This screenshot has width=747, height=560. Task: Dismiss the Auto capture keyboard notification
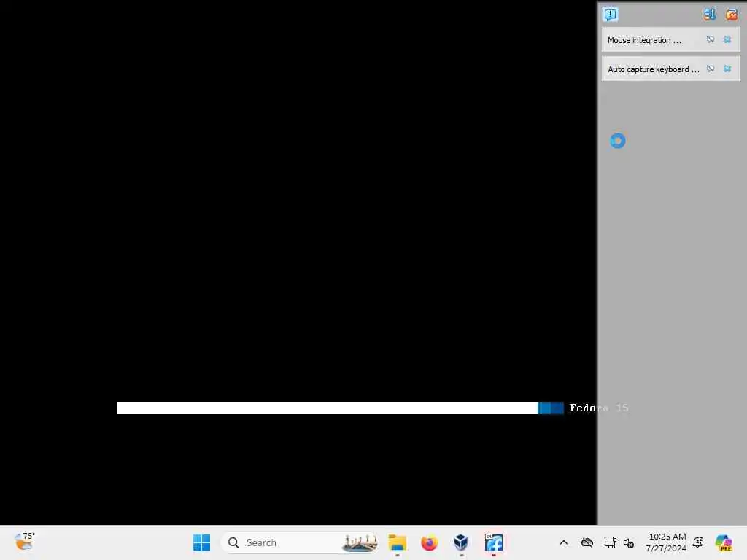(x=727, y=69)
